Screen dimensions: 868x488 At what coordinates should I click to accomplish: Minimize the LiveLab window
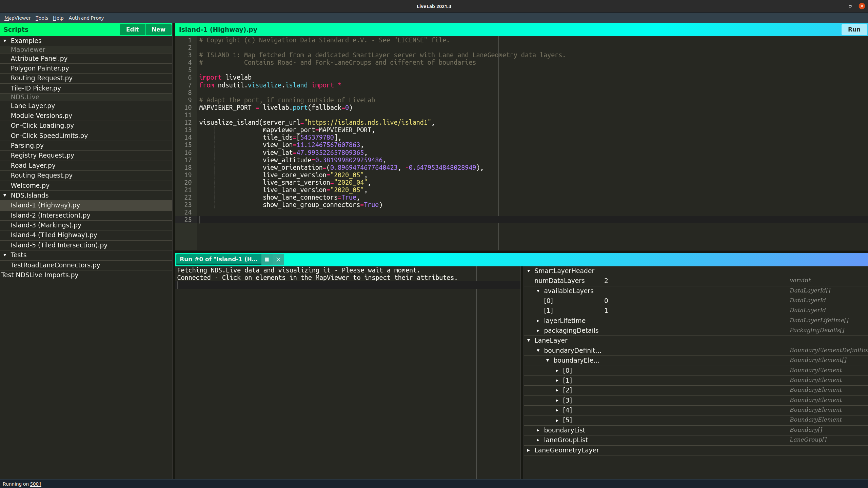tap(839, 6)
